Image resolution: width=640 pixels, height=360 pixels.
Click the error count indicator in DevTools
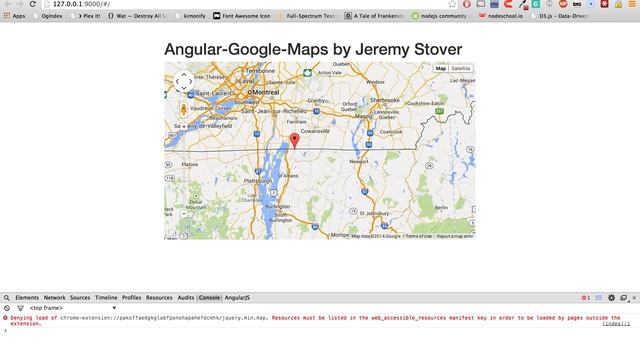pyautogui.click(x=585, y=298)
